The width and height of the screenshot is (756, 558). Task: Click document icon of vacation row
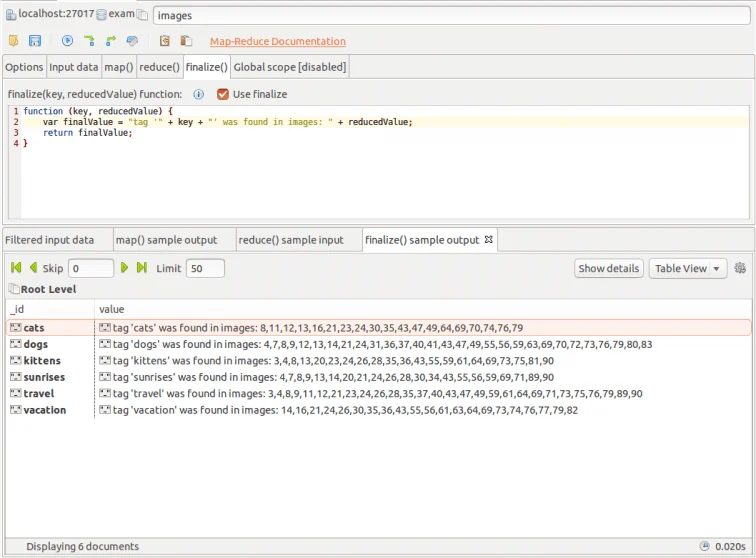pos(16,410)
